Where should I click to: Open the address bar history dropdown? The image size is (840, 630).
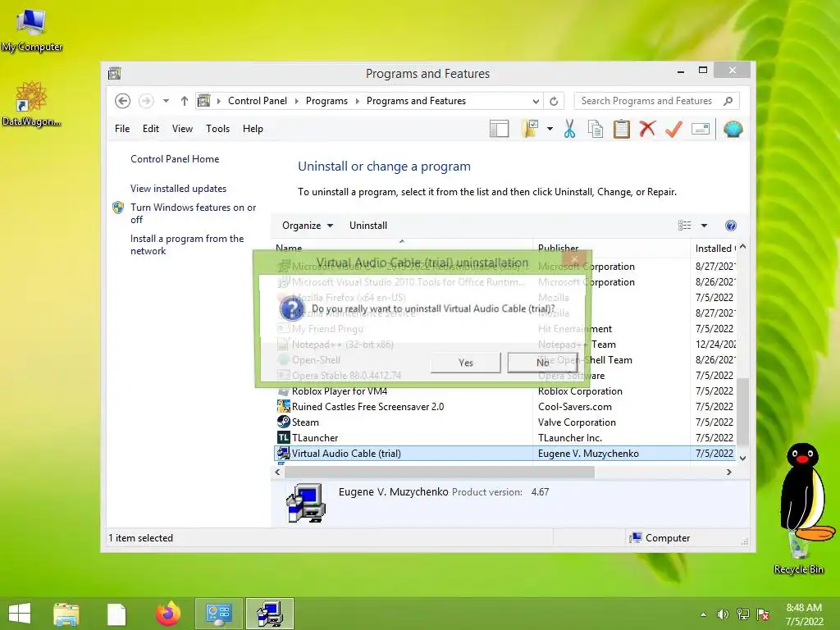tap(535, 101)
